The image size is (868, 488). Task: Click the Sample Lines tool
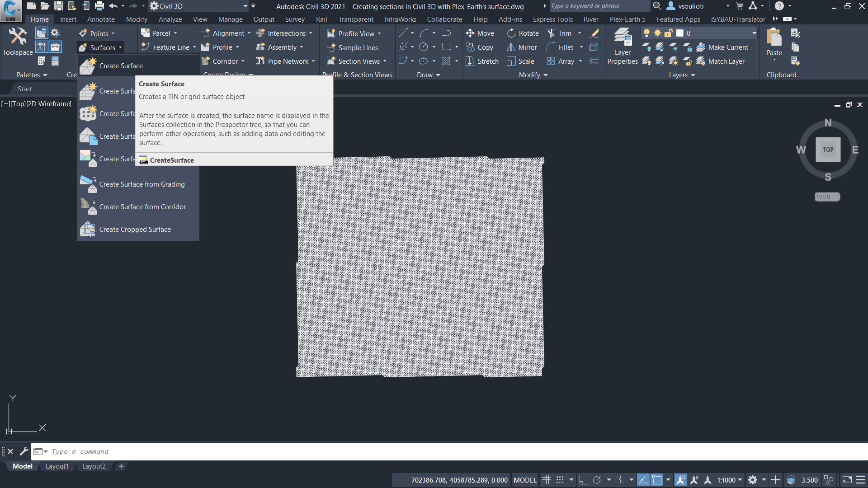click(352, 48)
